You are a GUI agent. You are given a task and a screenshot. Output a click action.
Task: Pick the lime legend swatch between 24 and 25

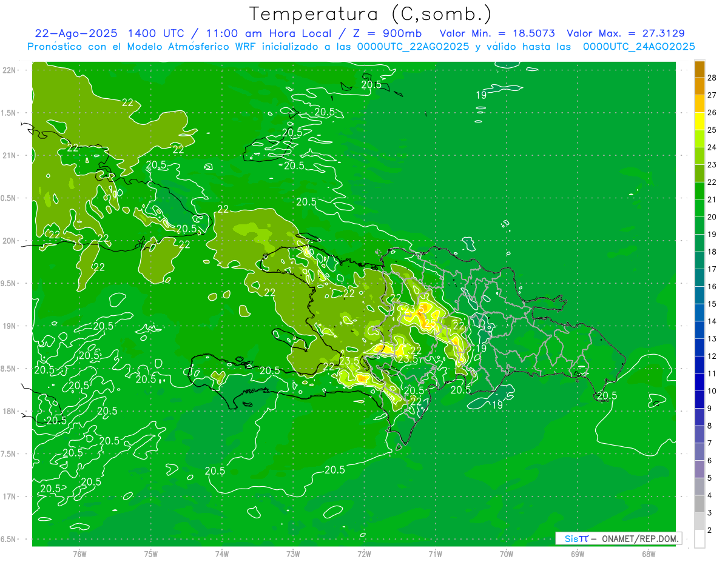699,138
